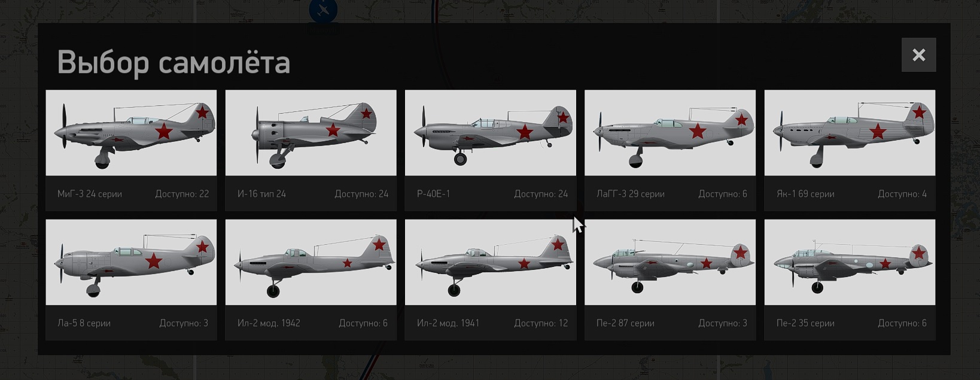Viewport: 980px width, 380px height.
Task: Select the ЛаГГ-3 29 серии aircraft image
Action: (670, 133)
